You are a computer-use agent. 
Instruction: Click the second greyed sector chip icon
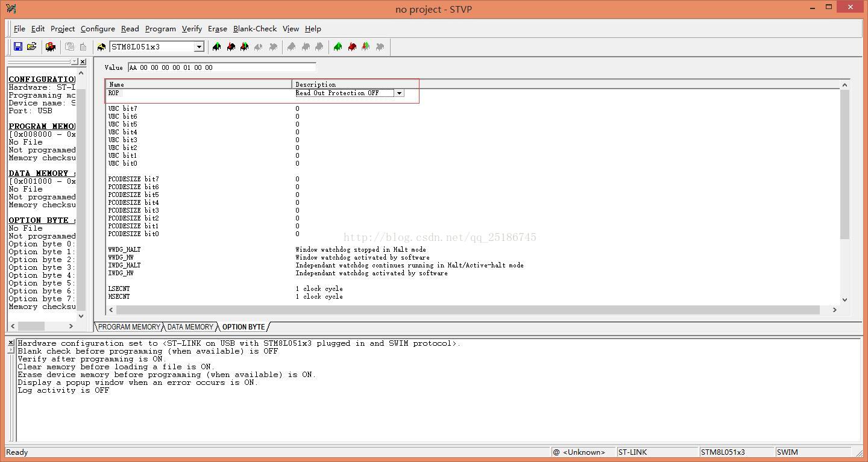pos(306,46)
